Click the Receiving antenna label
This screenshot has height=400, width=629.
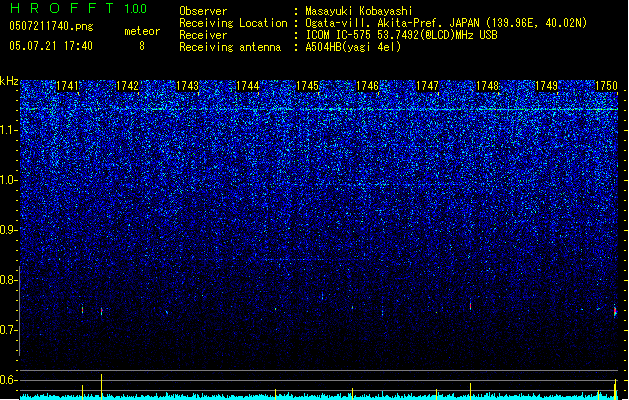(x=230, y=47)
